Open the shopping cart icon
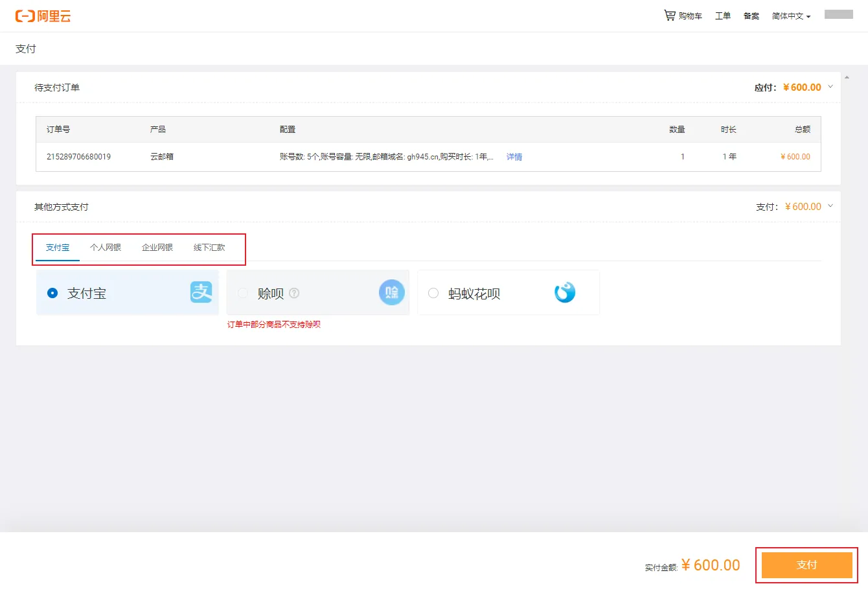The width and height of the screenshot is (868, 597). 669,15
